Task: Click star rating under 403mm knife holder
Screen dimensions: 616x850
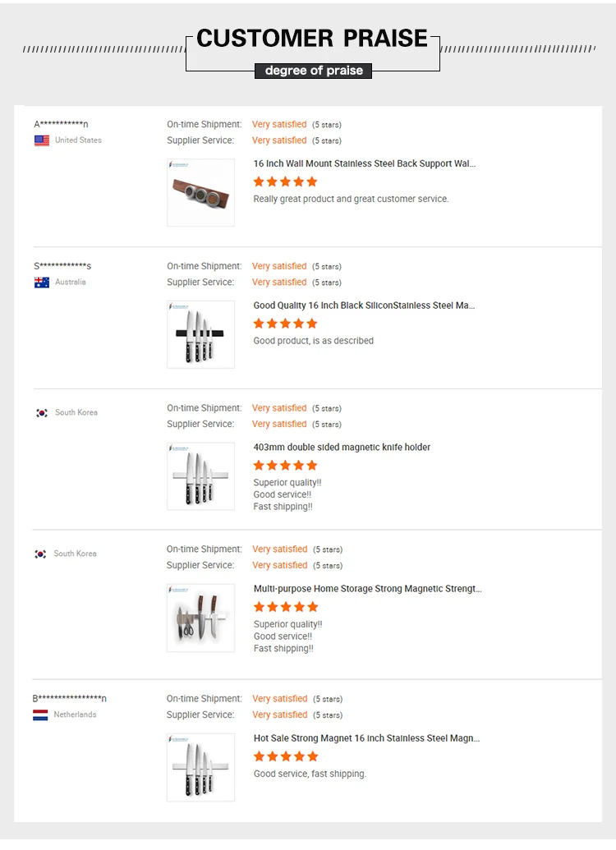Action: tap(285, 466)
